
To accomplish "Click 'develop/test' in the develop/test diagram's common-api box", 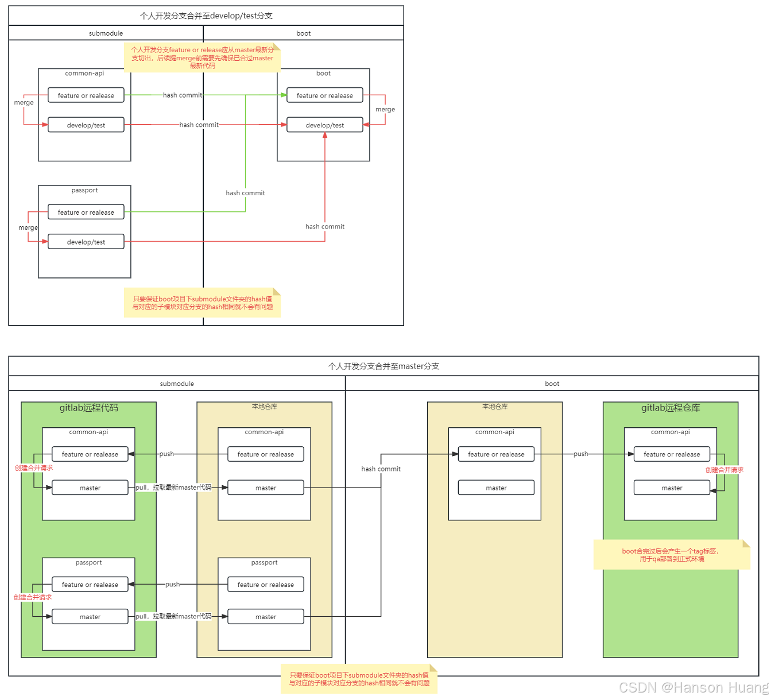I will (86, 125).
